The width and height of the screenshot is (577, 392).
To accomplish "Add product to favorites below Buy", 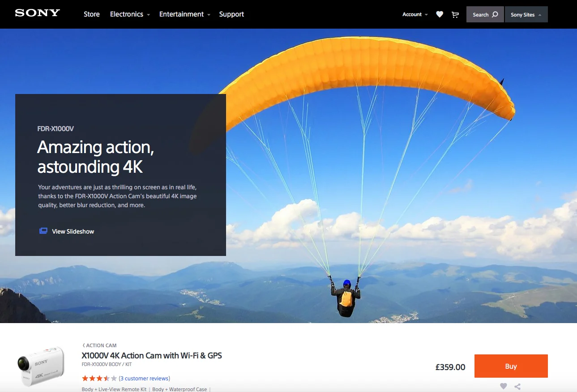I will (x=504, y=386).
